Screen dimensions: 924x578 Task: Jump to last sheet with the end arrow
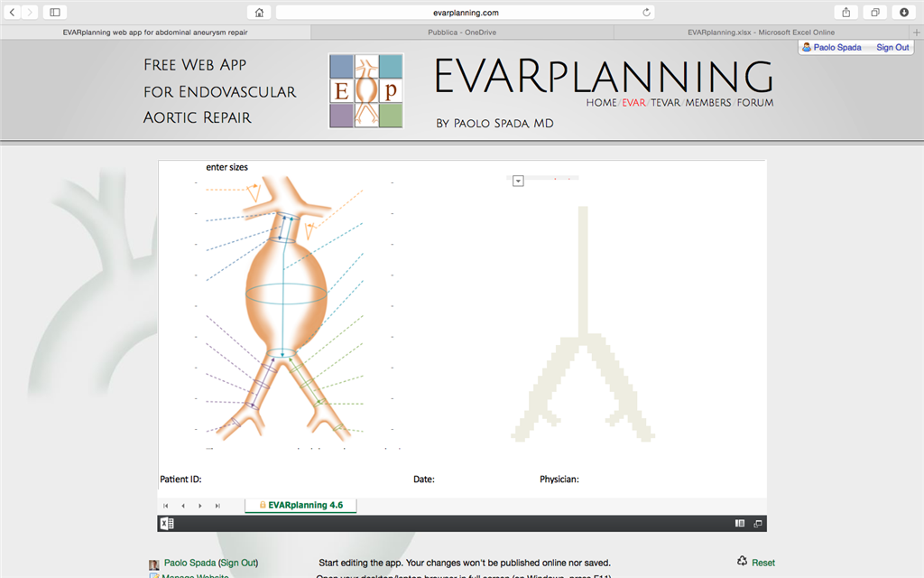[x=216, y=506]
